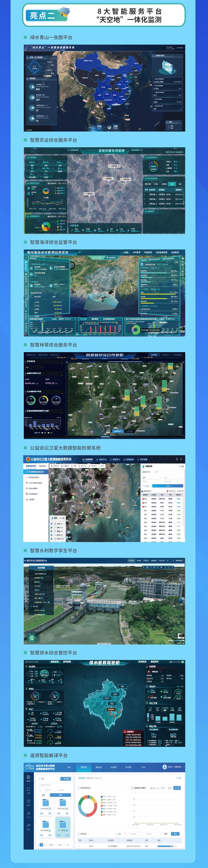Click 重置 link in 数据列表 panel
208x868 pixels.
(x=146, y=486)
